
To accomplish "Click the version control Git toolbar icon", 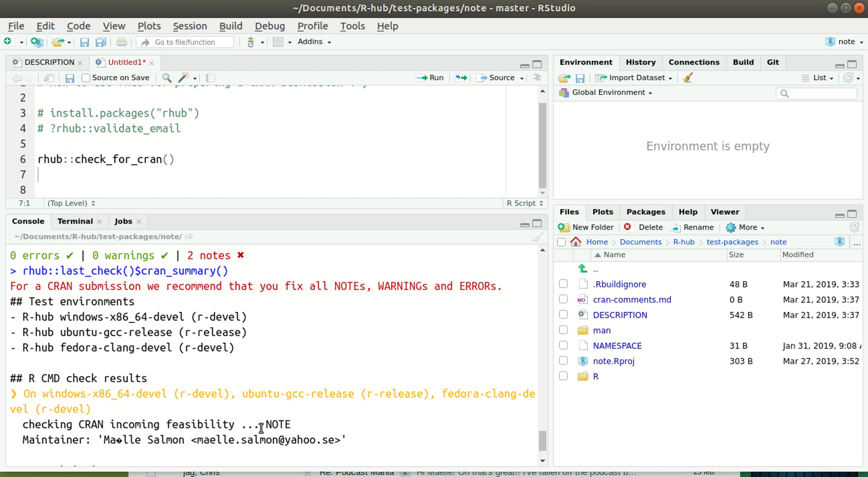I will pos(251,42).
